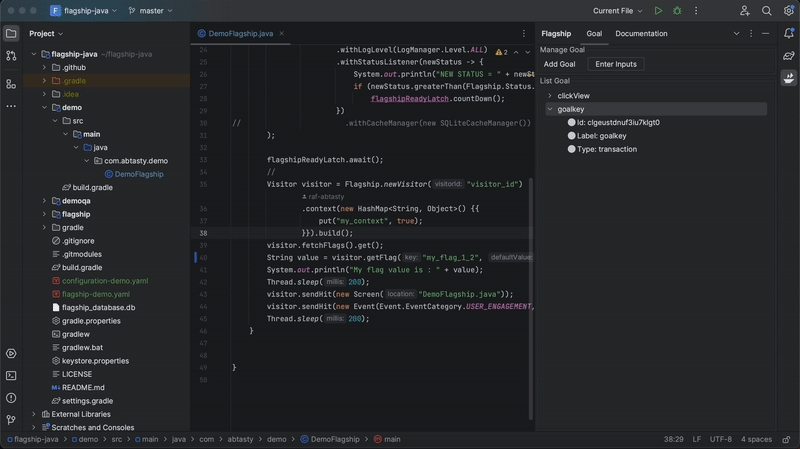Open the Commit tool window icon
Screen dimensions: 800x449
pyautogui.click(x=11, y=56)
